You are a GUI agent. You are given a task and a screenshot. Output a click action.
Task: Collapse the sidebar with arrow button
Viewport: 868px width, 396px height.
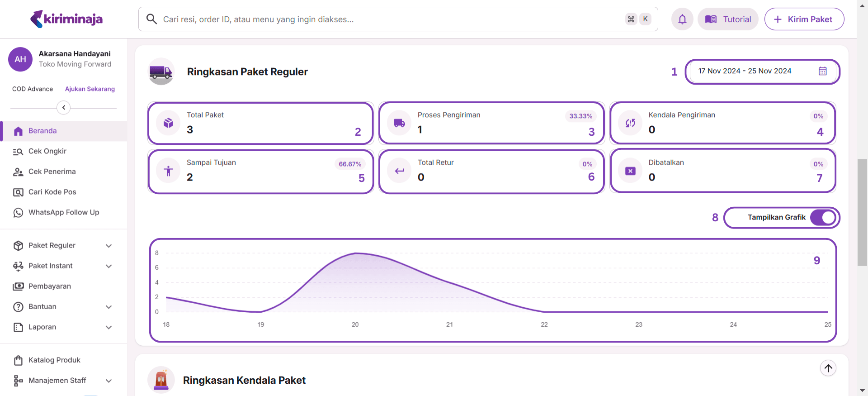64,108
